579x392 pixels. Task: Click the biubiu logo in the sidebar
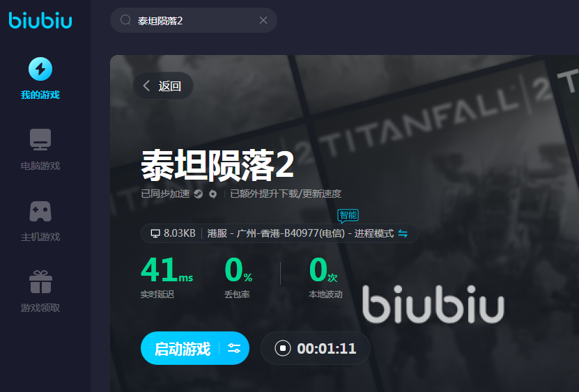click(x=40, y=20)
